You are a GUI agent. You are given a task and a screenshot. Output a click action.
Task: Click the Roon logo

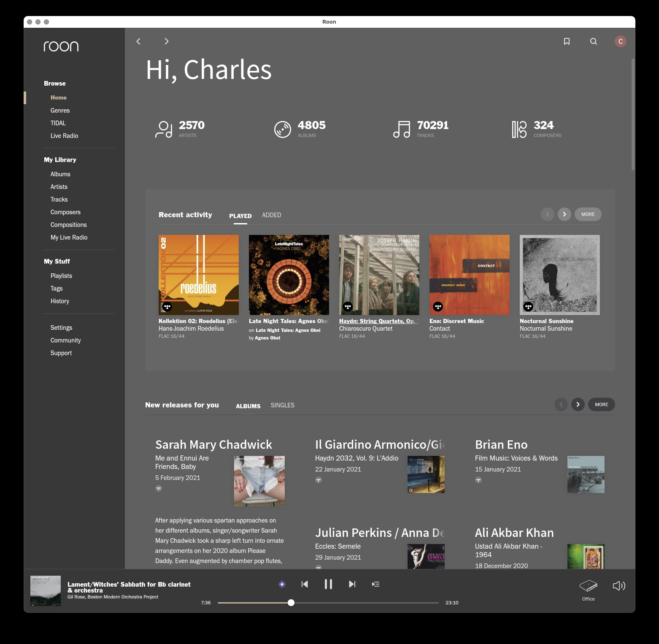pos(61,46)
